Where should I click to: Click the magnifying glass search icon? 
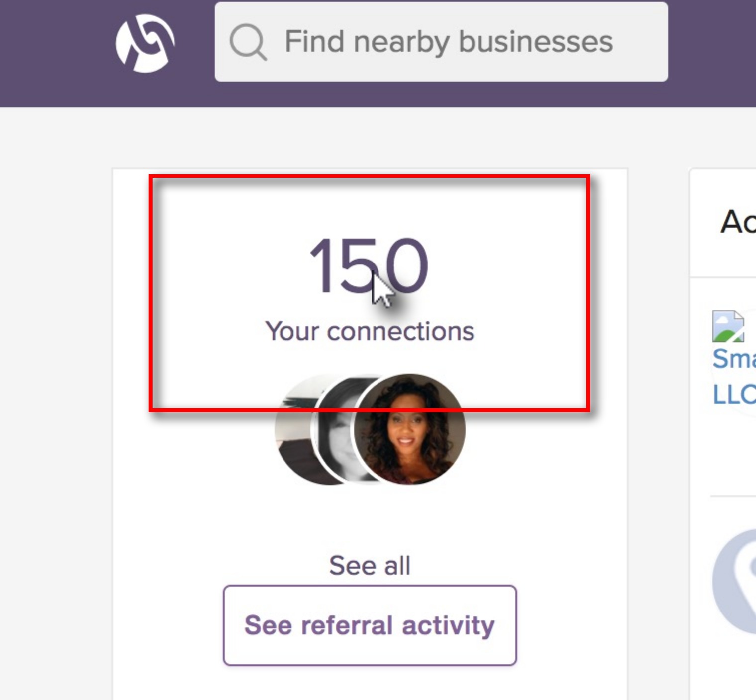click(248, 42)
